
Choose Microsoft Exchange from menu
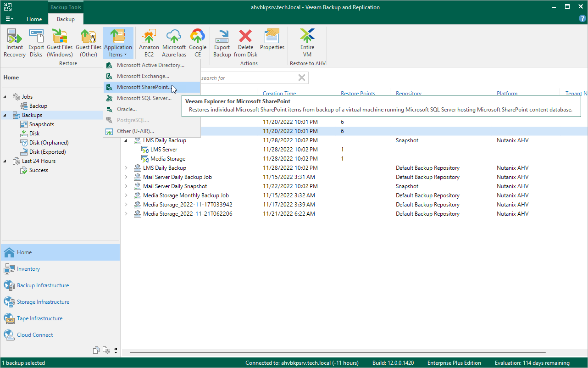tap(152, 76)
